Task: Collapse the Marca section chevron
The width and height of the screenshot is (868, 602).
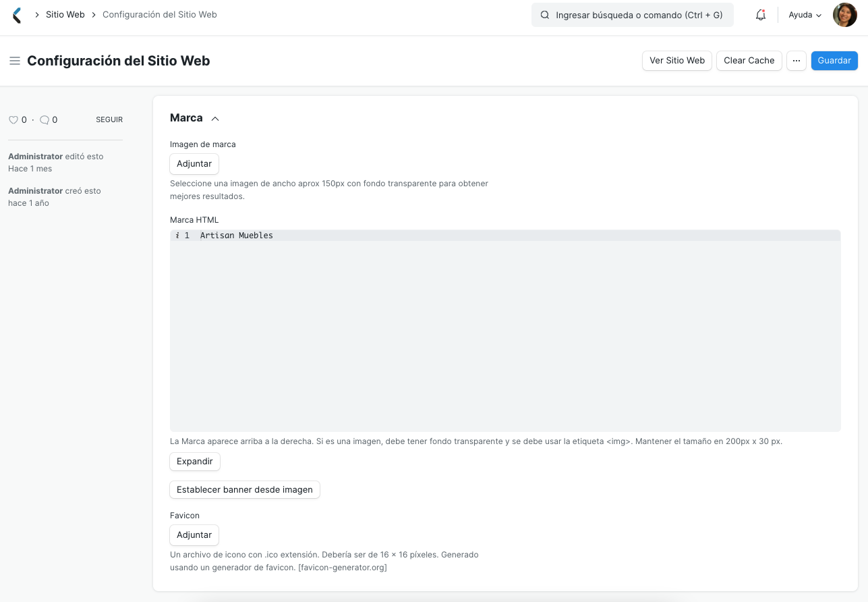Action: click(x=215, y=118)
